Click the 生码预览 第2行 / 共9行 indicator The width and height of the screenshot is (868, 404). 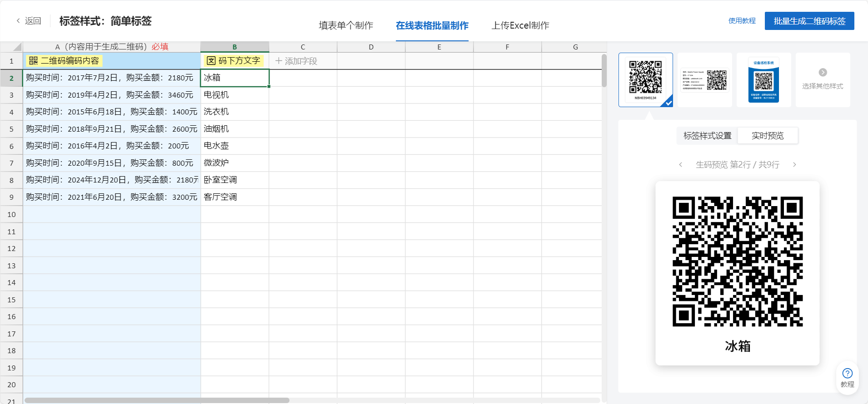(x=738, y=164)
